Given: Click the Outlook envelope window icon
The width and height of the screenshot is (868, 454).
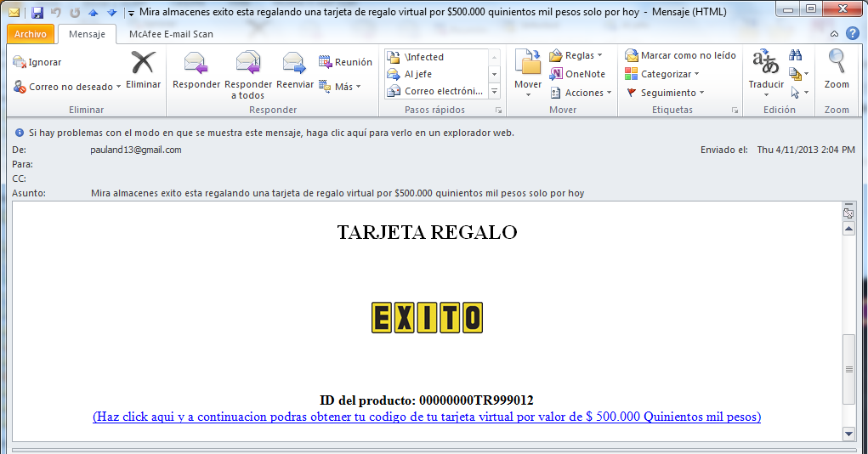Looking at the screenshot, I should click(14, 12).
